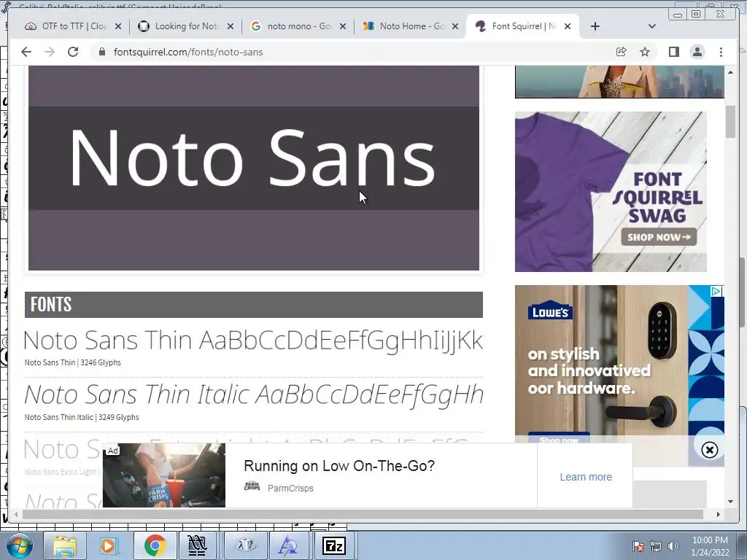The width and height of the screenshot is (747, 560).
Task: Click 'Noto Sans Thin | 3246 Glyphs' text
Action: pyautogui.click(x=72, y=362)
